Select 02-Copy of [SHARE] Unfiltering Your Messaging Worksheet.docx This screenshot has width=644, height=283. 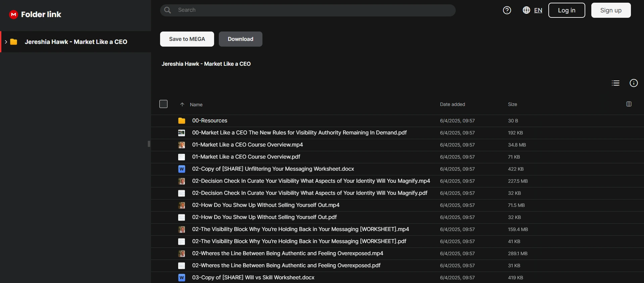coord(273,169)
